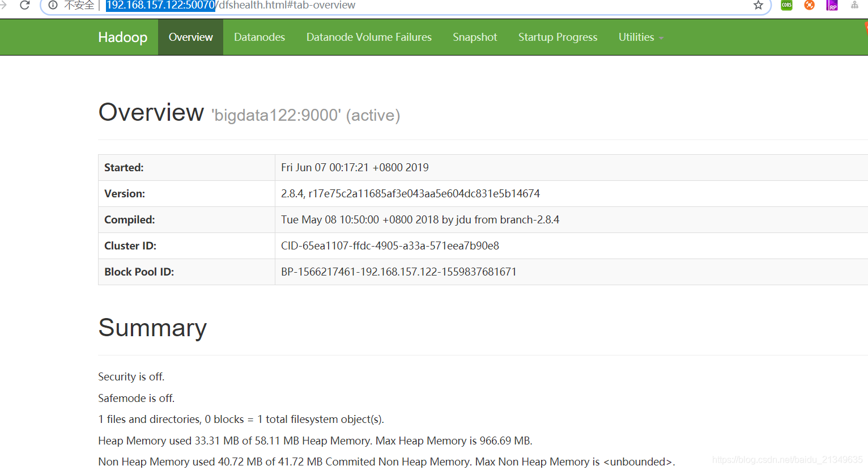Select the 'Safemode is off.' line
This screenshot has width=868, height=470.
pyautogui.click(x=137, y=399)
